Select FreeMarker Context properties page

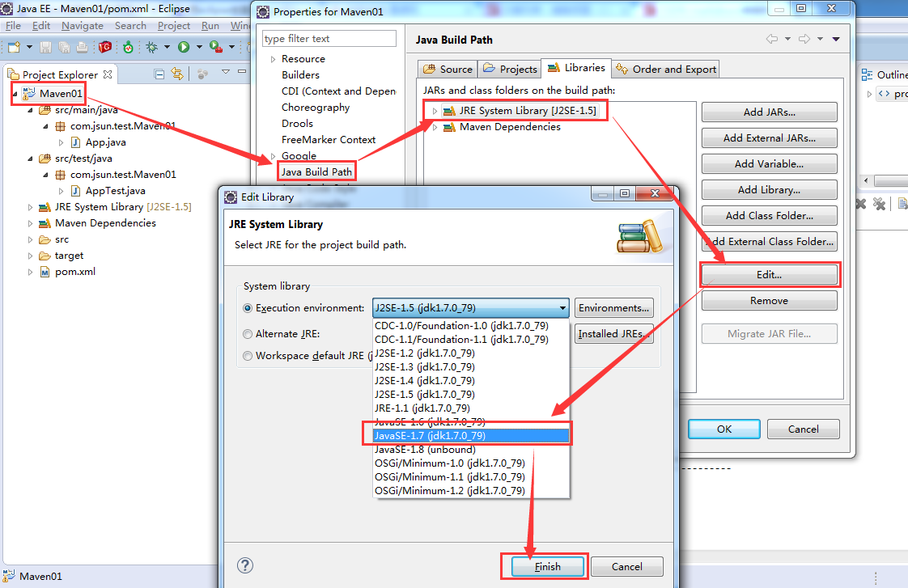[x=329, y=139]
